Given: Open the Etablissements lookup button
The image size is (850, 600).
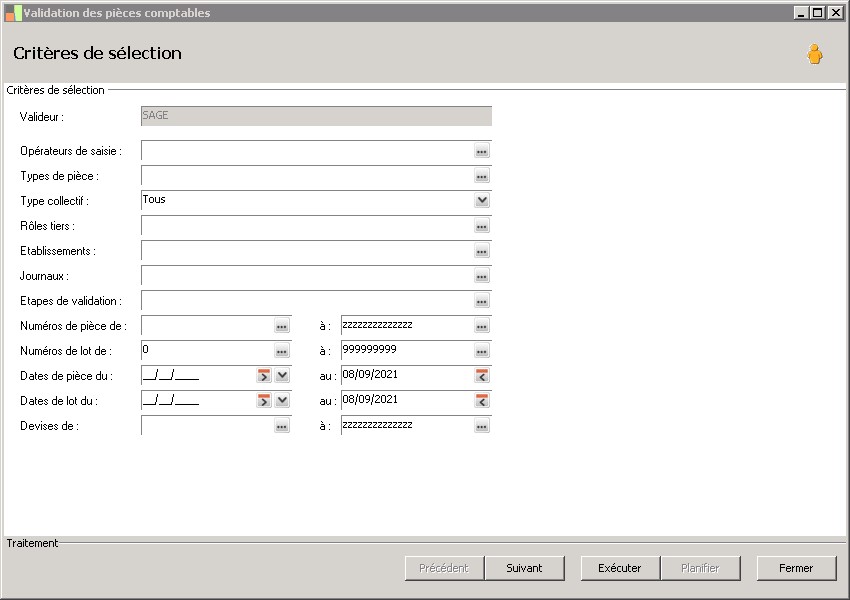Looking at the screenshot, I should [481, 251].
